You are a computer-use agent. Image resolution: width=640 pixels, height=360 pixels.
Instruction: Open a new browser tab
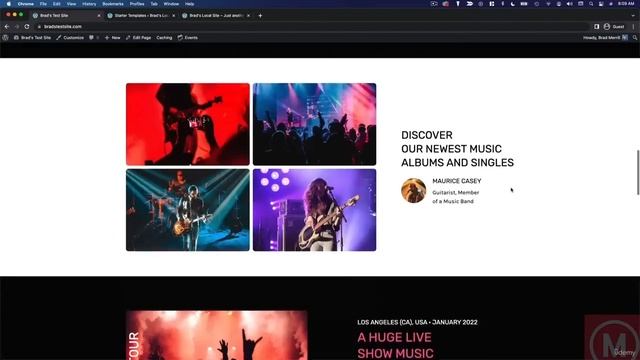260,16
